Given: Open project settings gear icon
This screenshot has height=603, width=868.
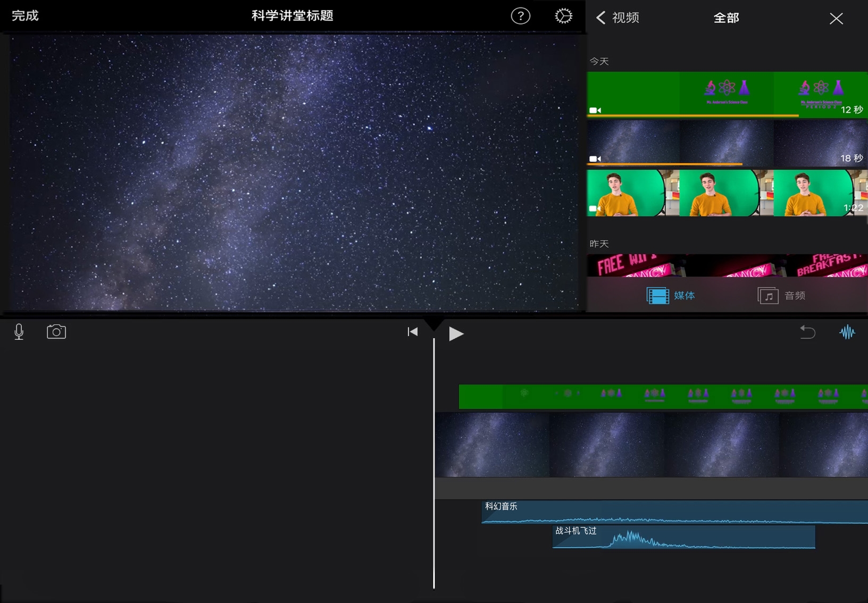Looking at the screenshot, I should [x=563, y=16].
